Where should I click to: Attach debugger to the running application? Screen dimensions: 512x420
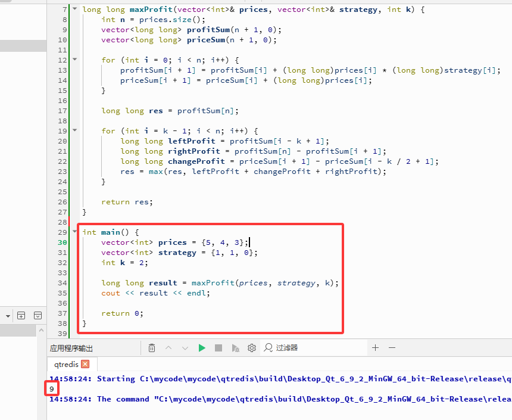(x=235, y=348)
